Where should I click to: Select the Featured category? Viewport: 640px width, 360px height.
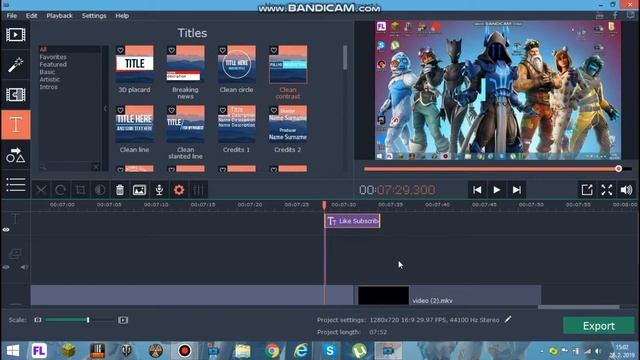point(53,64)
